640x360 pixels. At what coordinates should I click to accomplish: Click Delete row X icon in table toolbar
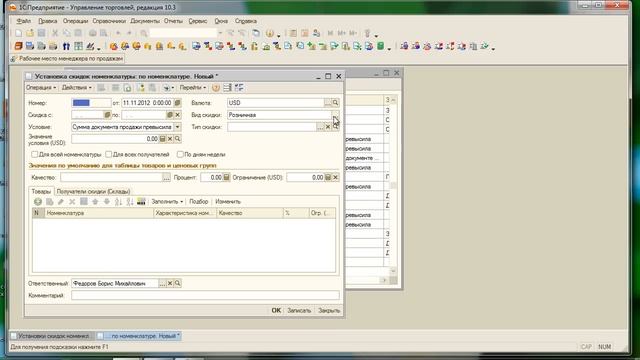(x=72, y=202)
